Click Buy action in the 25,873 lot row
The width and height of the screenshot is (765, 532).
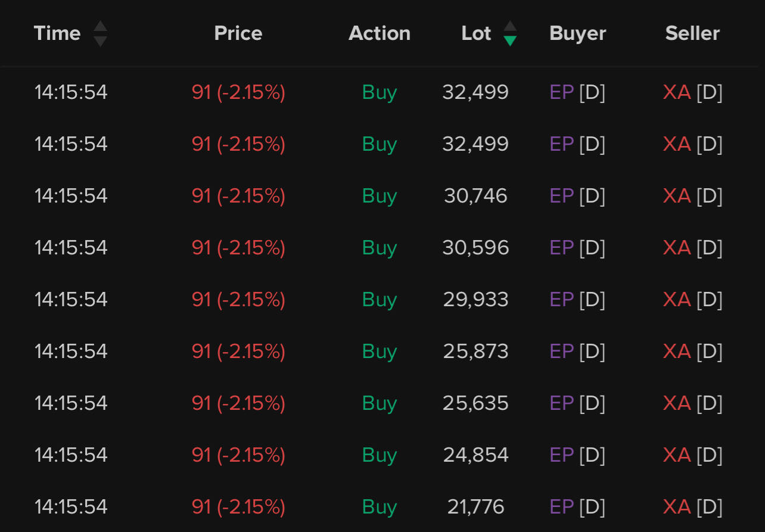pyautogui.click(x=380, y=351)
